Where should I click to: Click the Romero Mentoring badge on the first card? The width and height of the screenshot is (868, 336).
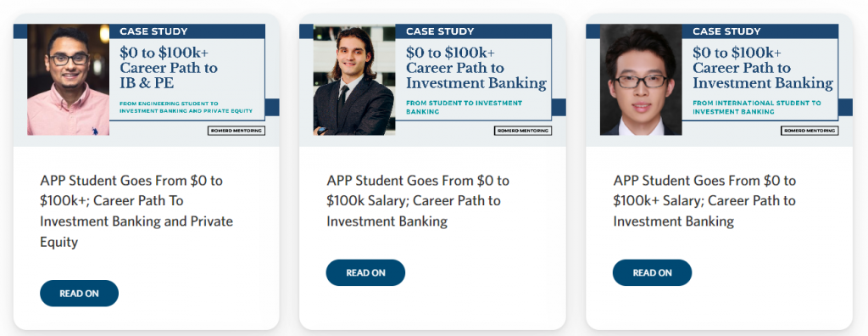pyautogui.click(x=236, y=131)
